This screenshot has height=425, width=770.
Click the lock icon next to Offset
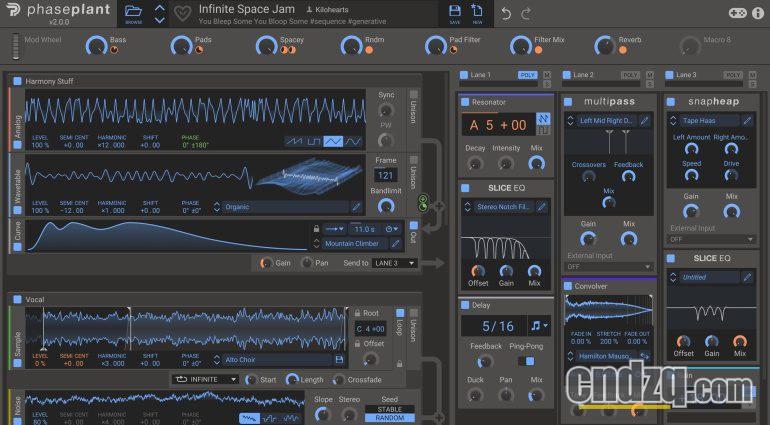pos(358,343)
